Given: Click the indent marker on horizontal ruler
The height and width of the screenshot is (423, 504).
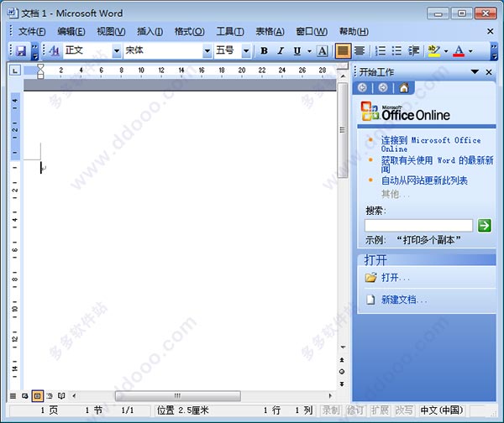Looking at the screenshot, I should click(40, 71).
